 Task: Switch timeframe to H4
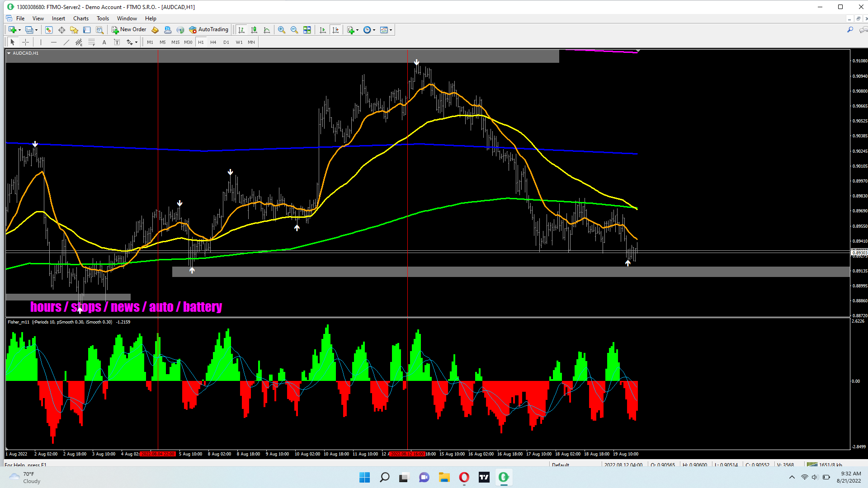pos(213,42)
